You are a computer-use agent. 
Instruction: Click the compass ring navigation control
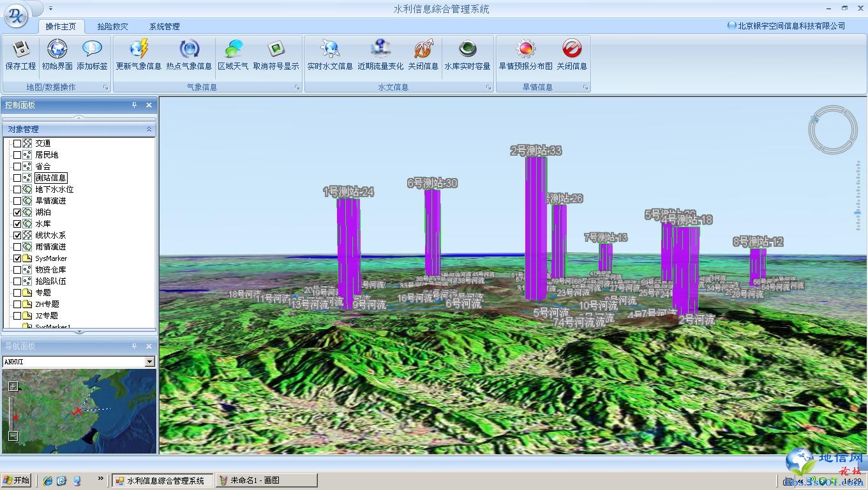point(832,130)
